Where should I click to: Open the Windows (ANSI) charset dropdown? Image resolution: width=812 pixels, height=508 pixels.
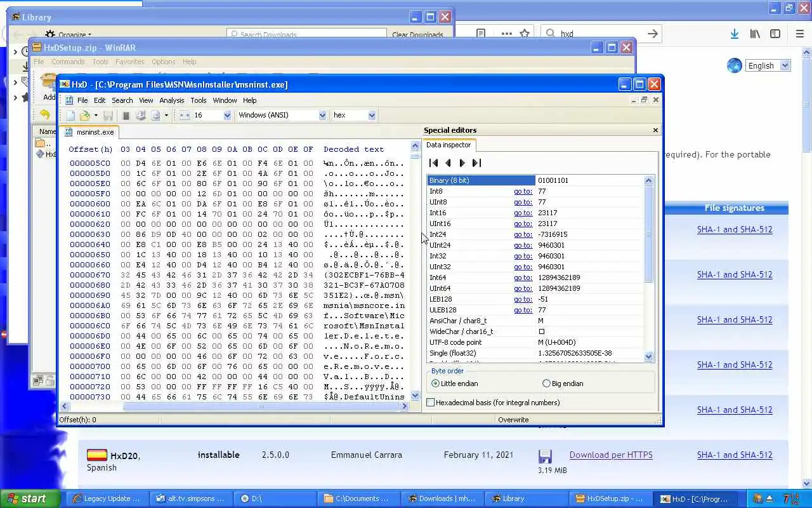coord(322,116)
